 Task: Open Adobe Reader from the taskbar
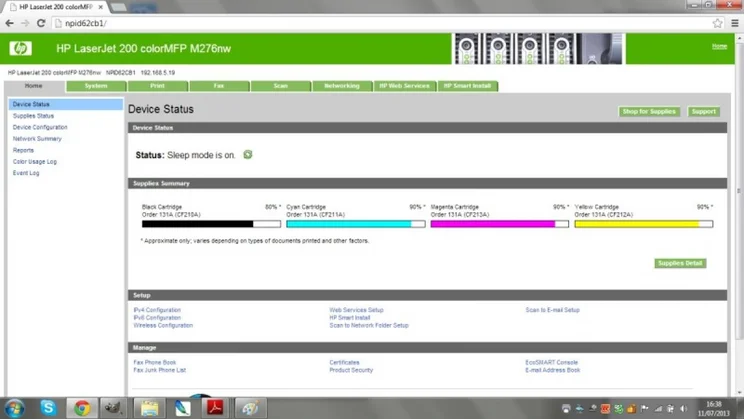212,407
